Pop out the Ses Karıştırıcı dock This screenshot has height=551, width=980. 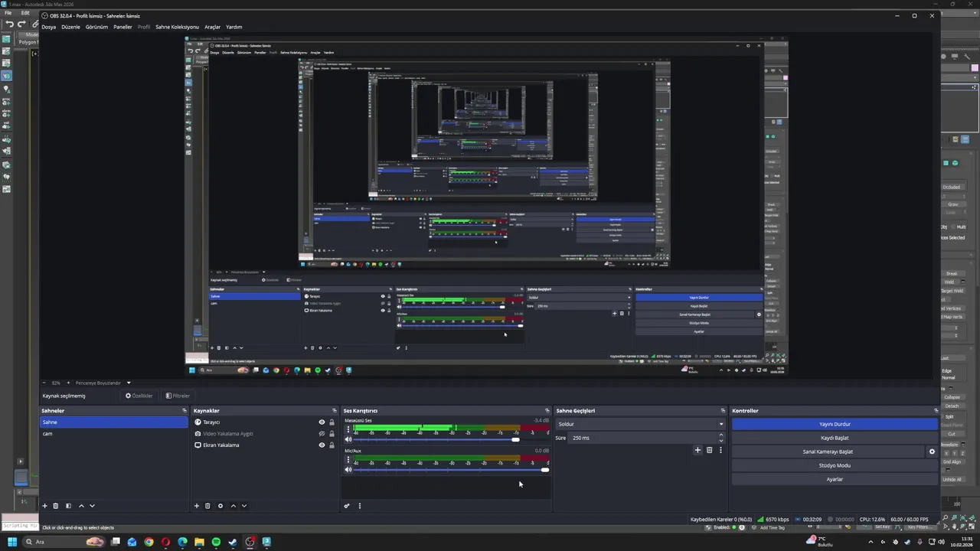pyautogui.click(x=547, y=411)
